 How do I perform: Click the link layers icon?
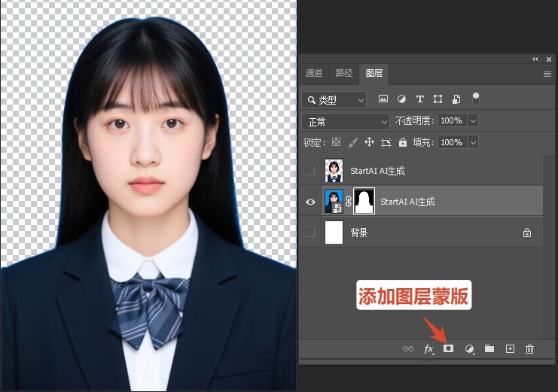pos(408,348)
